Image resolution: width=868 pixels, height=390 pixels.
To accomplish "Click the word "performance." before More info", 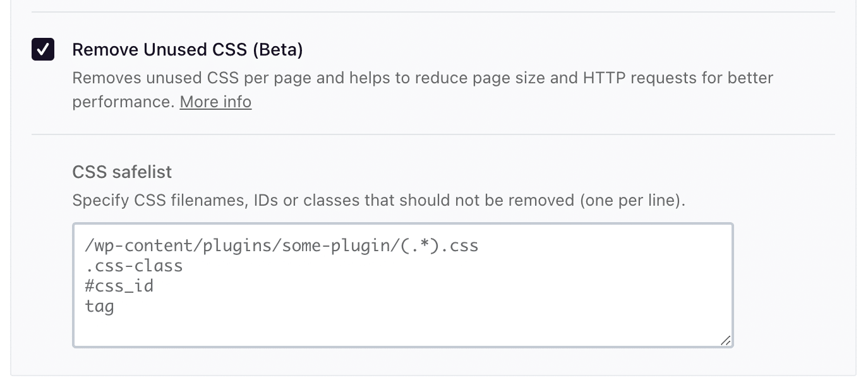I will [x=123, y=102].
